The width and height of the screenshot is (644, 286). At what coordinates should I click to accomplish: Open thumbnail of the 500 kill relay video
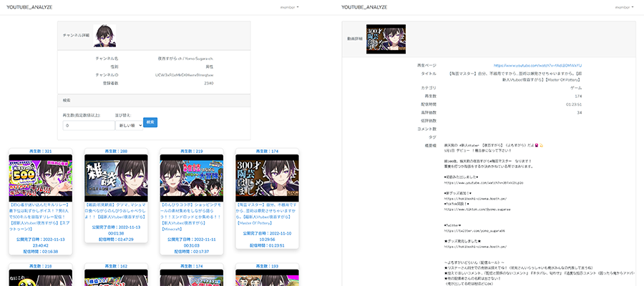[40, 178]
